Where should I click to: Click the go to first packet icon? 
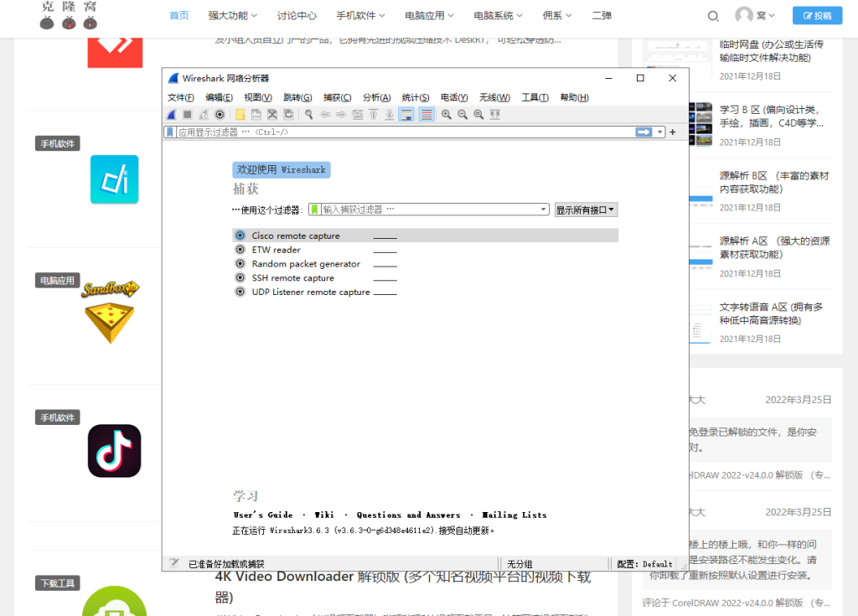373,115
